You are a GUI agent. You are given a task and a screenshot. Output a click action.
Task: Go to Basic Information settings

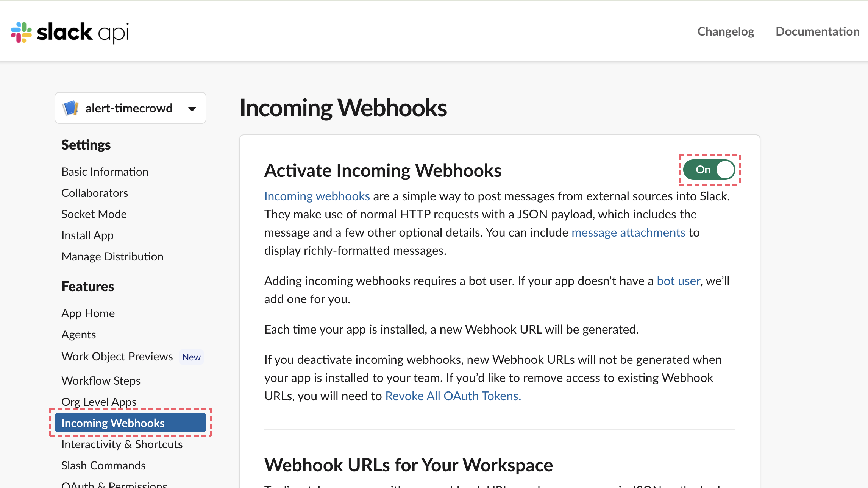105,172
